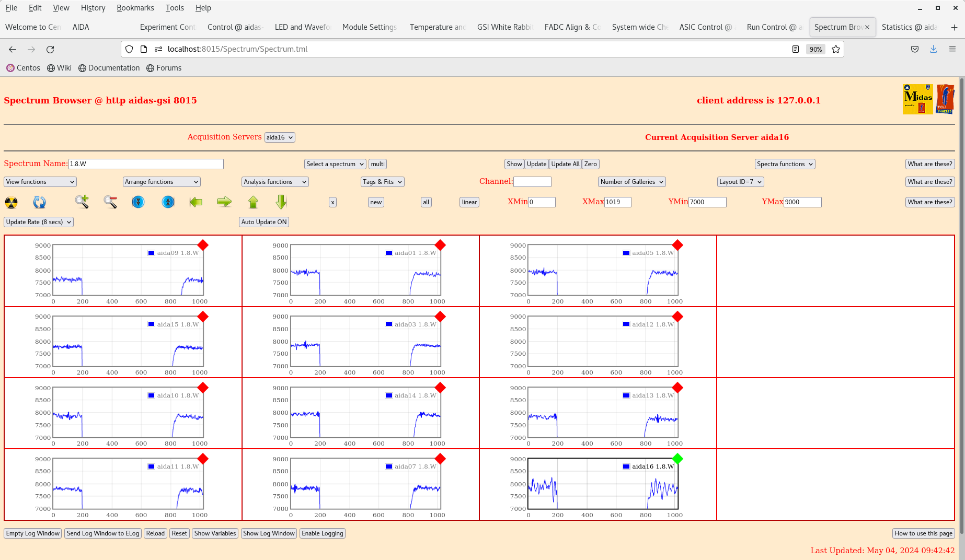Click the YMax input field

pos(802,202)
